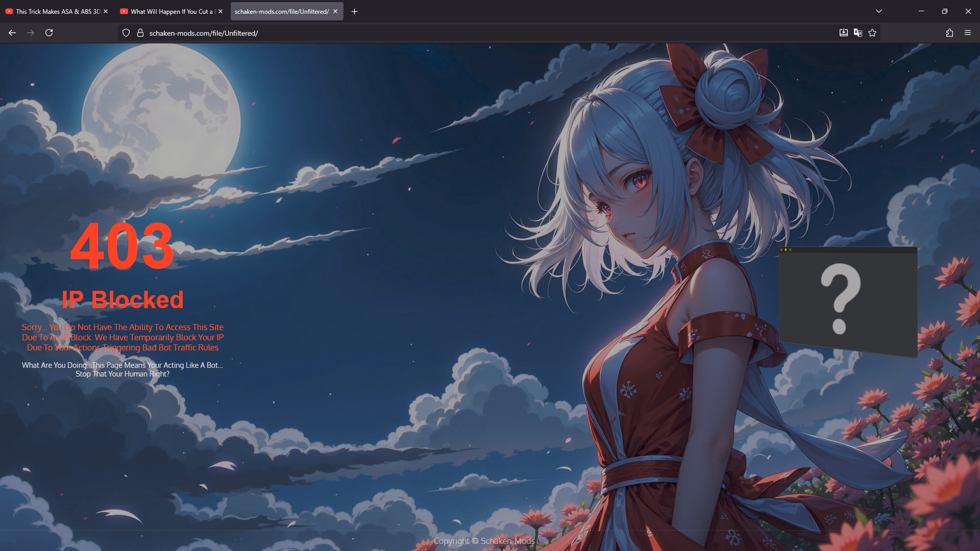The height and width of the screenshot is (551, 980).
Task: Click the browser back arrow
Action: point(12,33)
